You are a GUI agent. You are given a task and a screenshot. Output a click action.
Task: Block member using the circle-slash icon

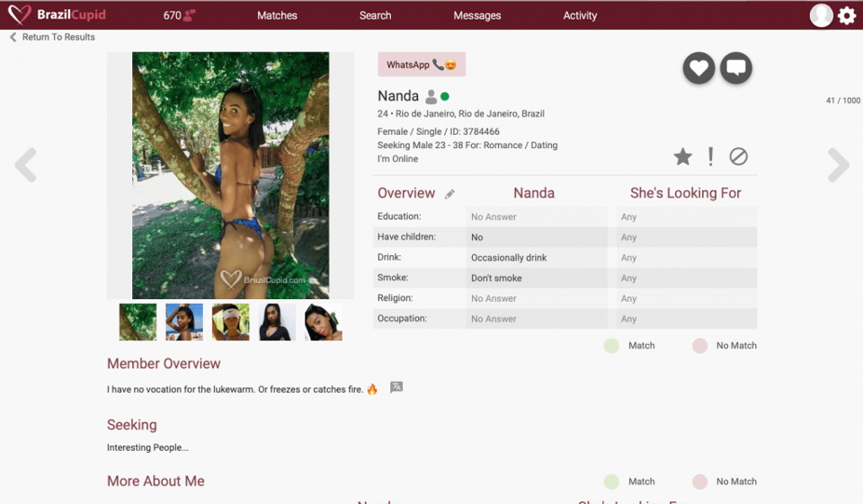[x=738, y=157]
